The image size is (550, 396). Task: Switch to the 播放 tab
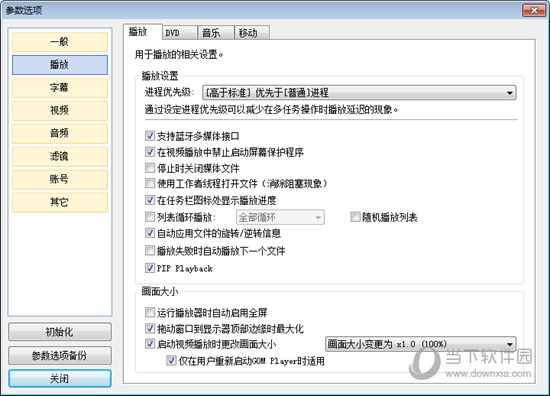click(x=142, y=32)
